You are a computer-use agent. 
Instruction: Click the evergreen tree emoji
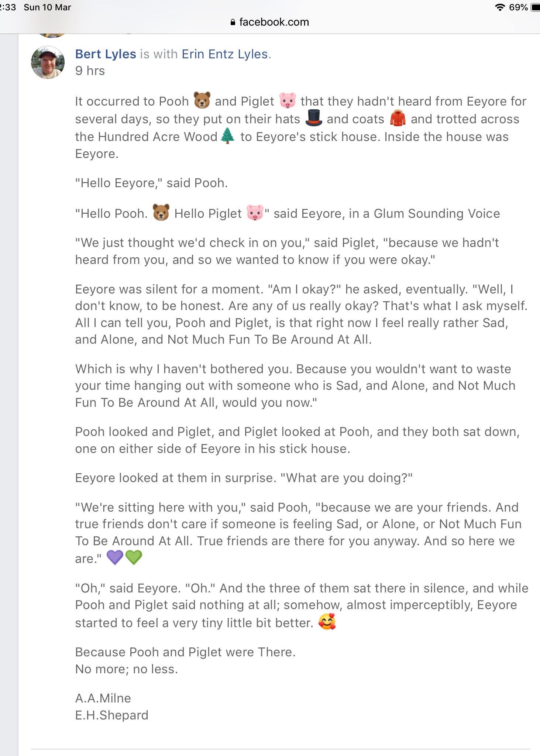pyautogui.click(x=228, y=135)
